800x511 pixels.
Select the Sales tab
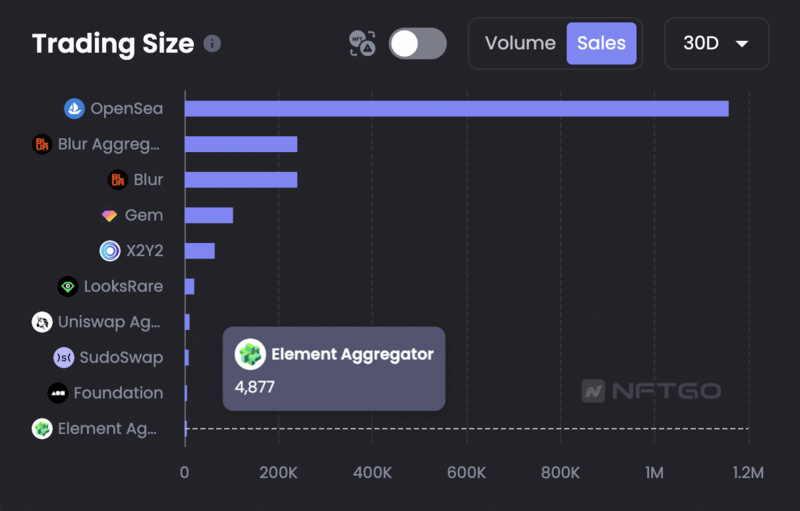pos(601,43)
